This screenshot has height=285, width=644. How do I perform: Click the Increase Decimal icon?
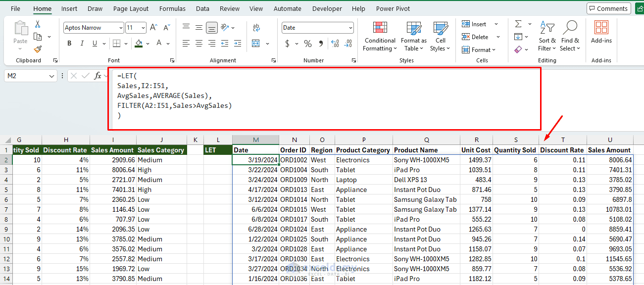click(x=335, y=44)
